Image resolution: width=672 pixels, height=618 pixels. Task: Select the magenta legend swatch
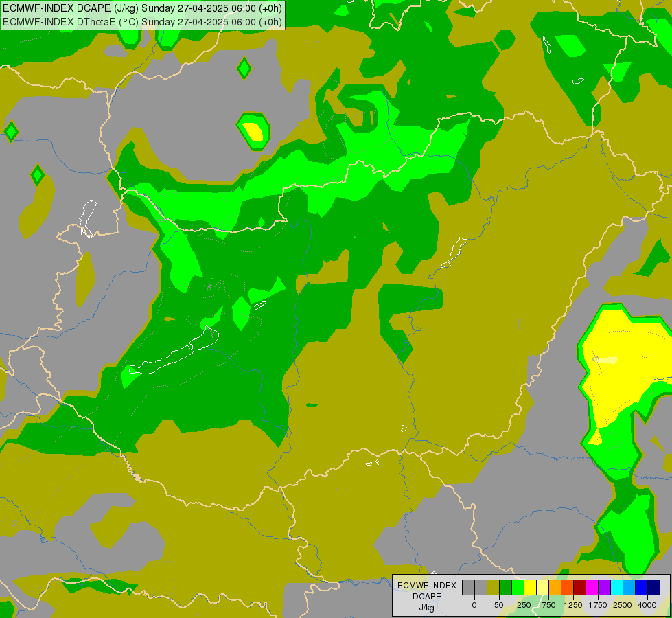tap(592, 587)
